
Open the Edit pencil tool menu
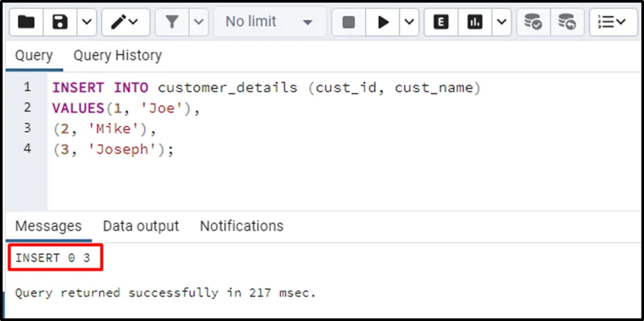[x=124, y=22]
